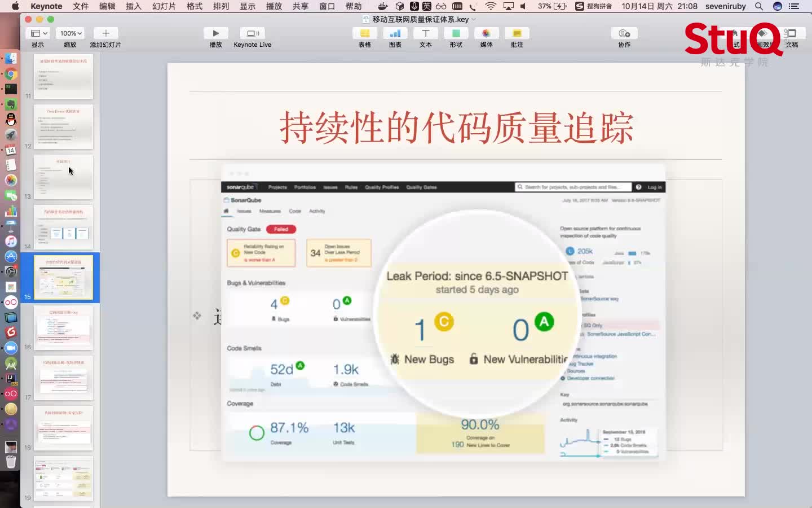
Task: Open the 幻灯片 menu in menu bar
Action: click(164, 6)
